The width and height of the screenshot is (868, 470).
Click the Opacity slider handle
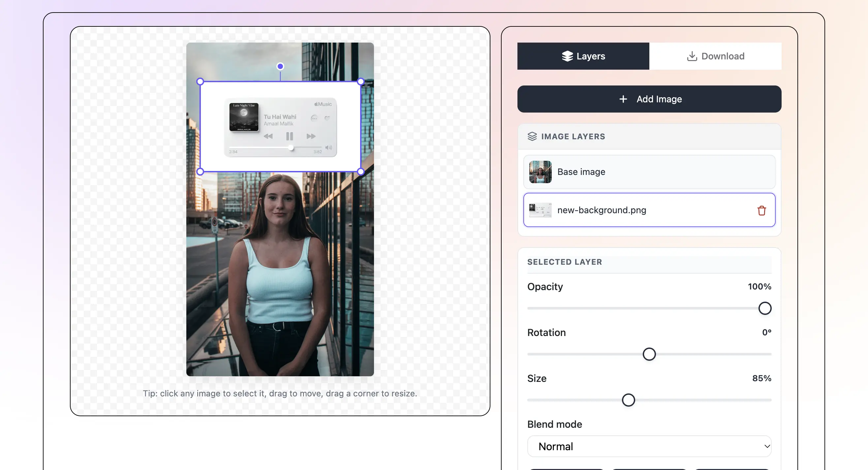pos(765,308)
